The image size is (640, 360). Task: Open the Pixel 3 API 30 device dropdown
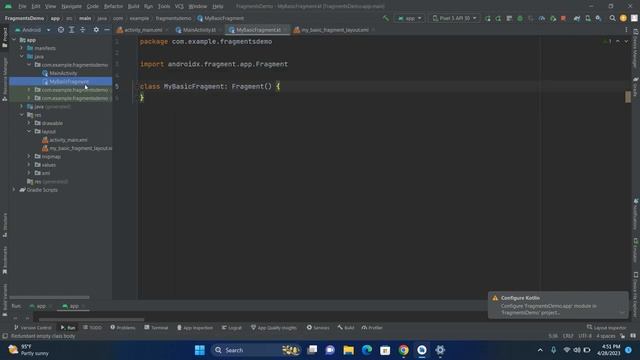point(454,18)
